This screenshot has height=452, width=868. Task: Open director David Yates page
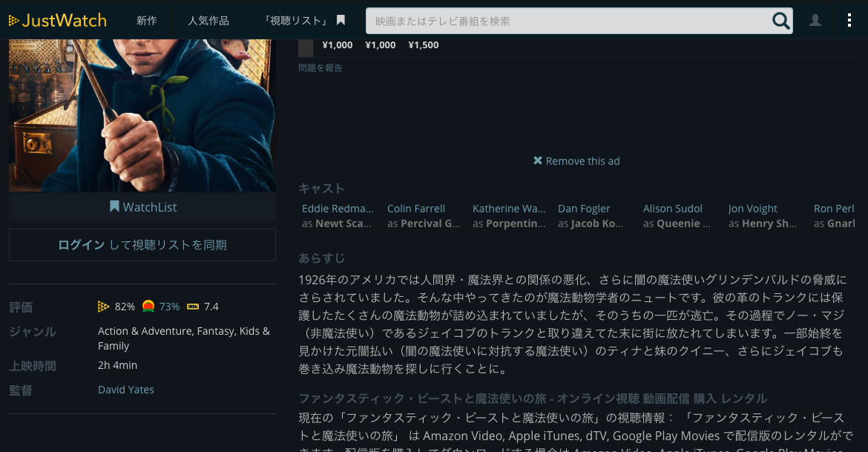(126, 390)
